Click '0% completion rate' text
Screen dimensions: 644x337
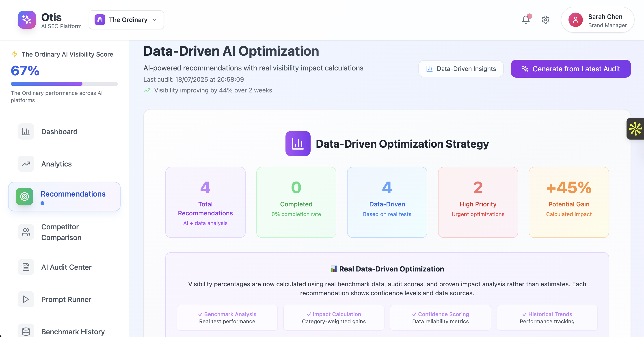(296, 214)
